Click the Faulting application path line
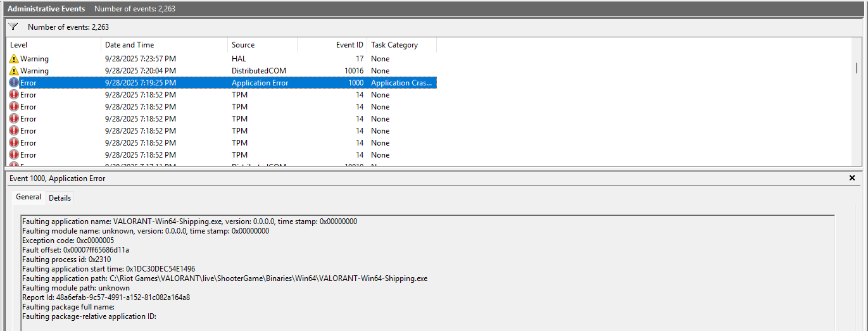 point(224,278)
